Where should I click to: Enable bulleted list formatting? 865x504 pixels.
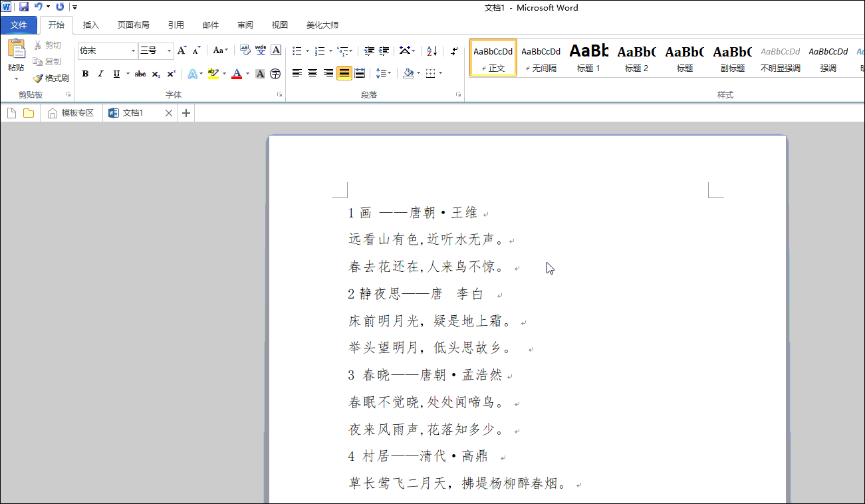pos(297,51)
